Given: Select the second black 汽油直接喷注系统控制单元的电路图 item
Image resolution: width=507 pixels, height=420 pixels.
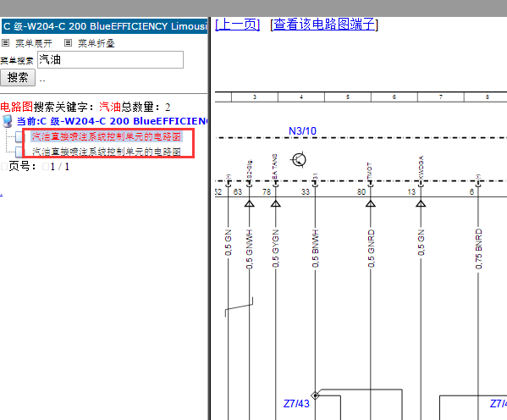Looking at the screenshot, I should (107, 152).
